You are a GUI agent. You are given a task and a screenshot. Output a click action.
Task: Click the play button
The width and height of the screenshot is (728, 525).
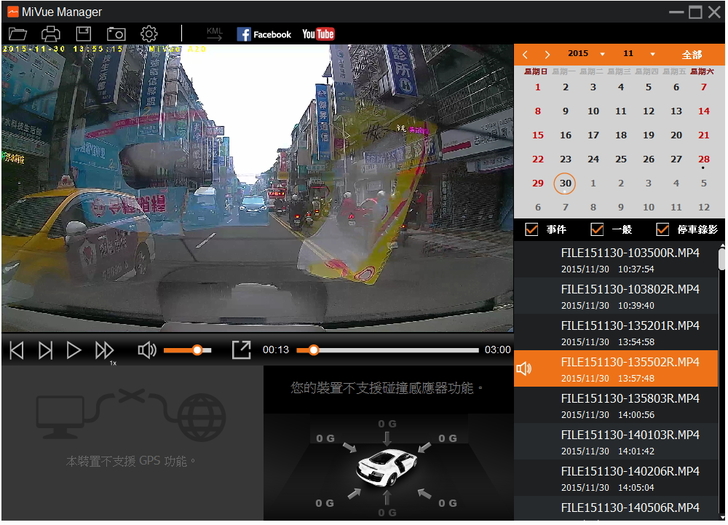[x=74, y=350]
